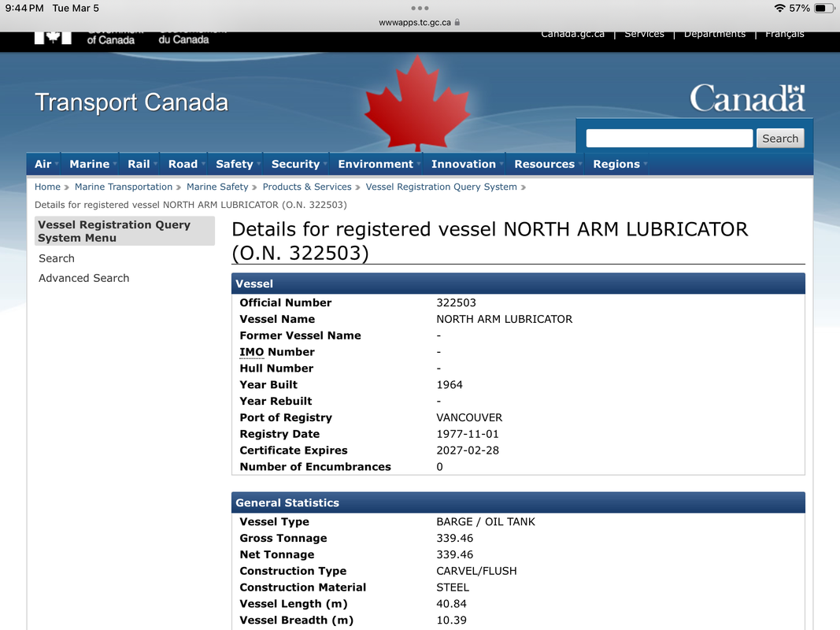This screenshot has width=840, height=630.
Task: Select Vessel Type BARGE / OIL TANK
Action: [486, 522]
